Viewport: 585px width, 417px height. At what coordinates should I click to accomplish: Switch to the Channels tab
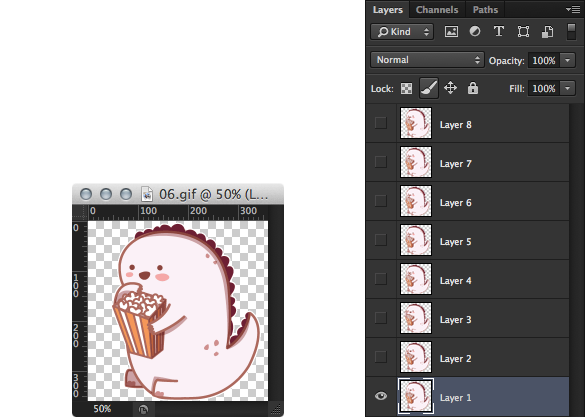tap(437, 9)
